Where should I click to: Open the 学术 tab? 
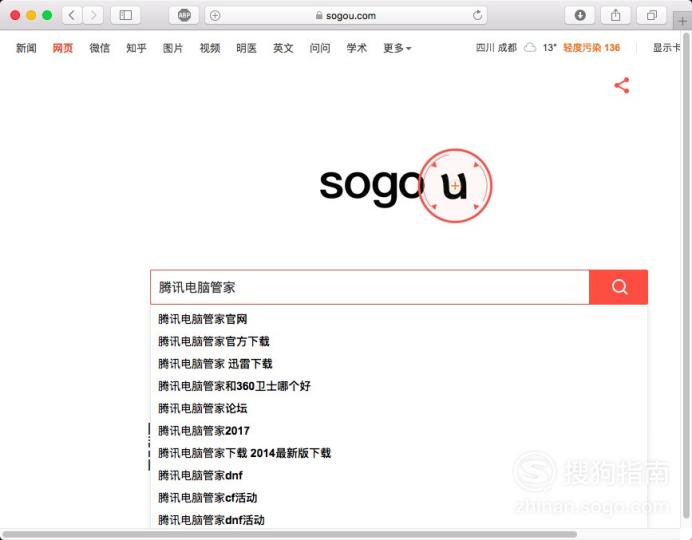tap(357, 48)
